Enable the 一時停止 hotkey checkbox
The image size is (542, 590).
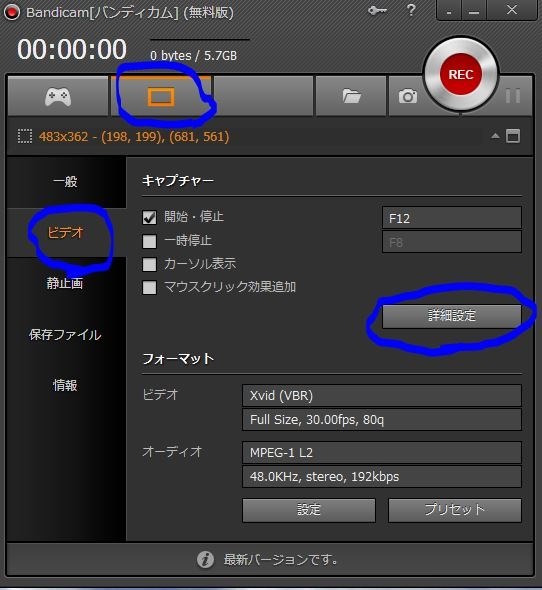coord(149,242)
